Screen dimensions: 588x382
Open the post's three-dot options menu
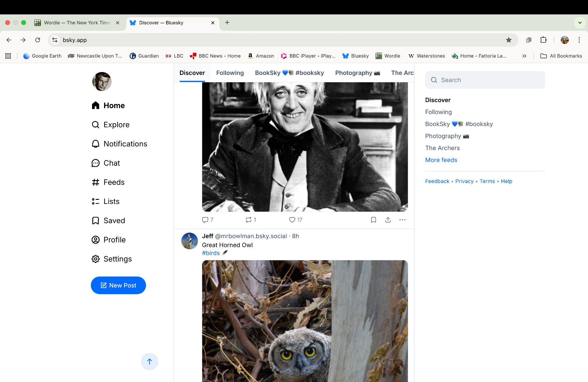pyautogui.click(x=402, y=220)
